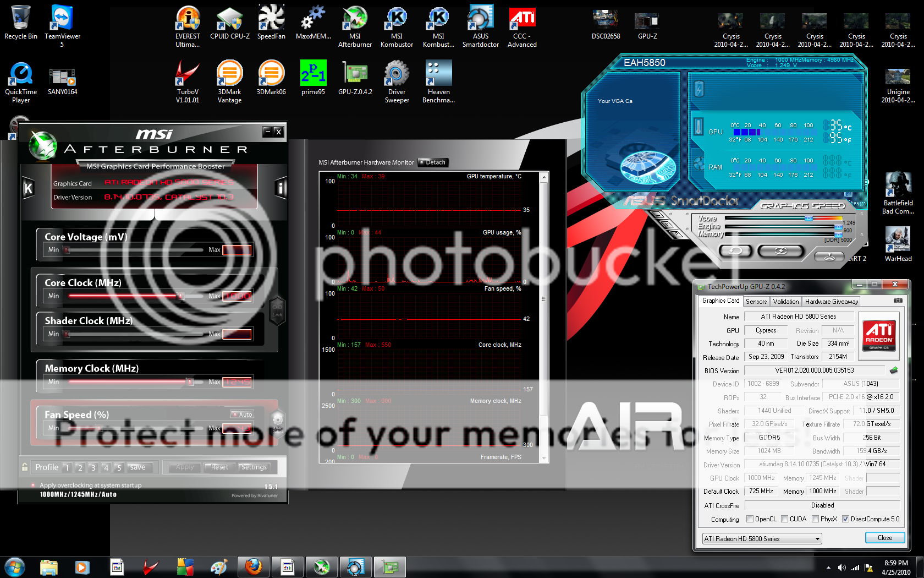This screenshot has height=578, width=924.
Task: Click the SmartDoctor download-style button
Action: 829,256
